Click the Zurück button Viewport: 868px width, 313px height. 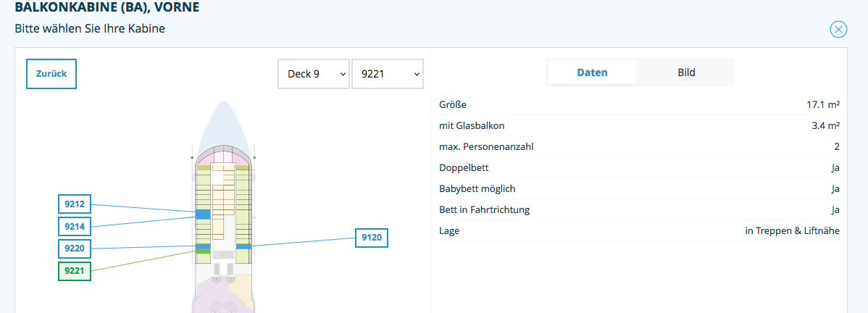coord(51,73)
